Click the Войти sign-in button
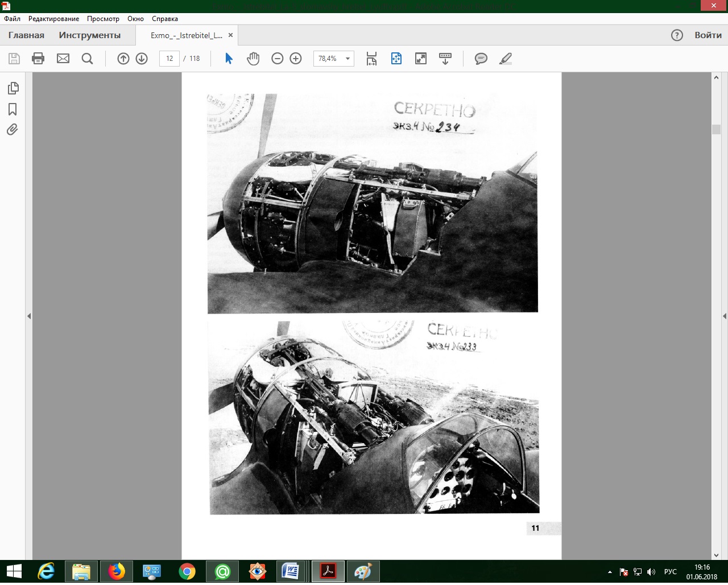This screenshot has width=728, height=585. (x=708, y=35)
